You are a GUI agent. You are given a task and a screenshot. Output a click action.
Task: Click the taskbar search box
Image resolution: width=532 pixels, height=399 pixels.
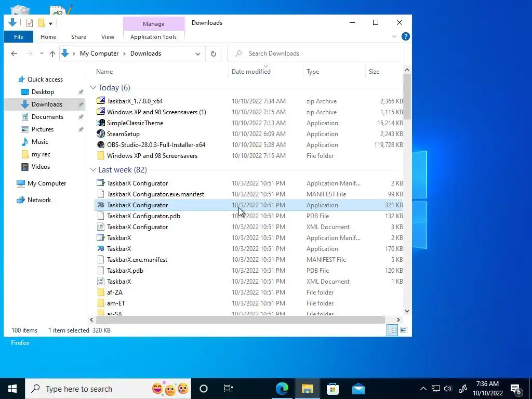[x=108, y=389]
